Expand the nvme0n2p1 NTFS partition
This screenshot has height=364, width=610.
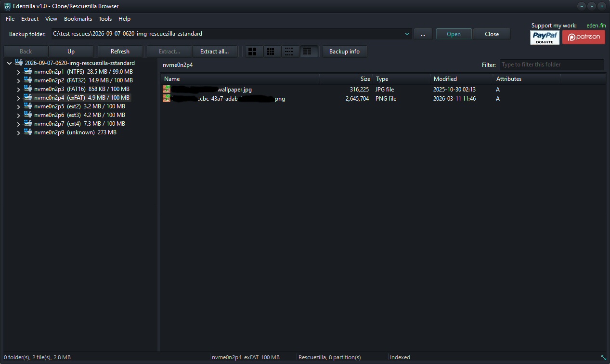(x=18, y=72)
